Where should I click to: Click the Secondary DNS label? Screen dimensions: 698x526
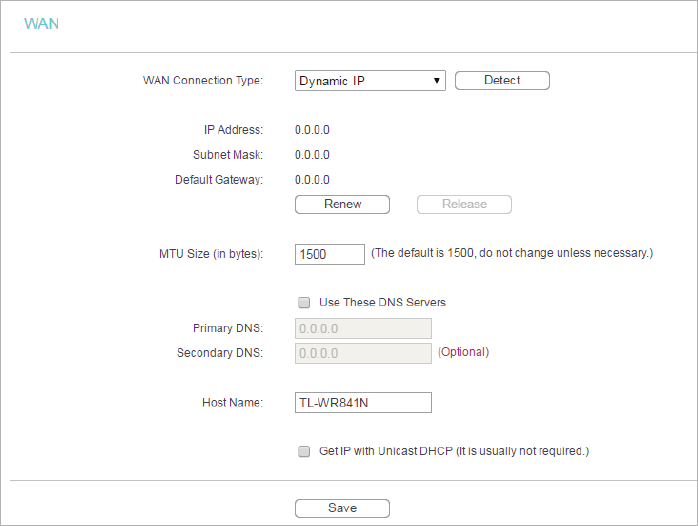[x=220, y=353]
